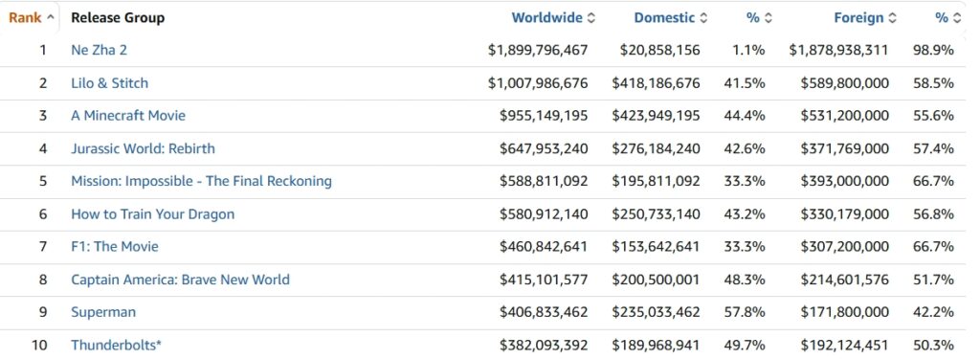
Task: Sort by Domestic percentage column
Action: [759, 18]
